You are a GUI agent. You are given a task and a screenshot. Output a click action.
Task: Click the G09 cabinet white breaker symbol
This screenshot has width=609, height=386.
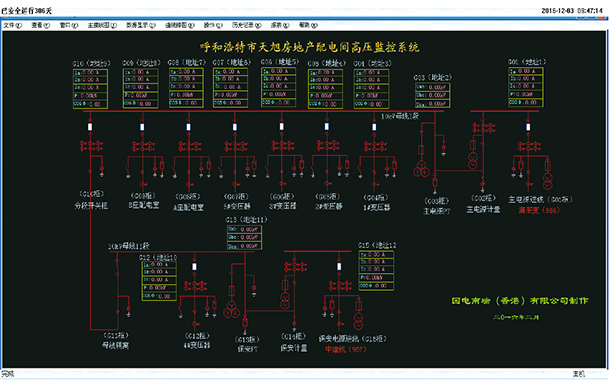click(x=142, y=127)
